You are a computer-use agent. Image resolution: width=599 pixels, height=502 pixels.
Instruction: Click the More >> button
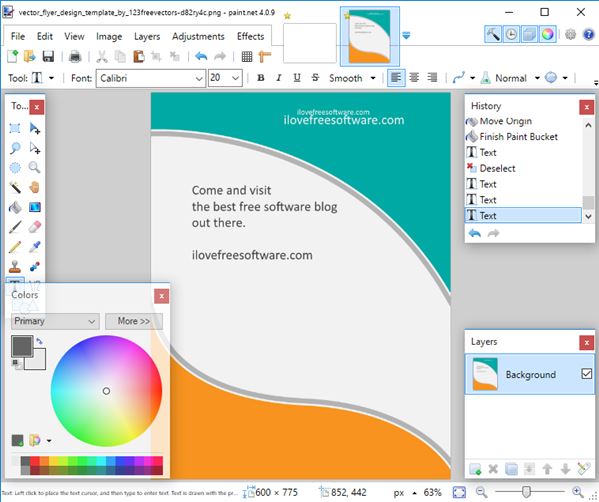(x=134, y=321)
